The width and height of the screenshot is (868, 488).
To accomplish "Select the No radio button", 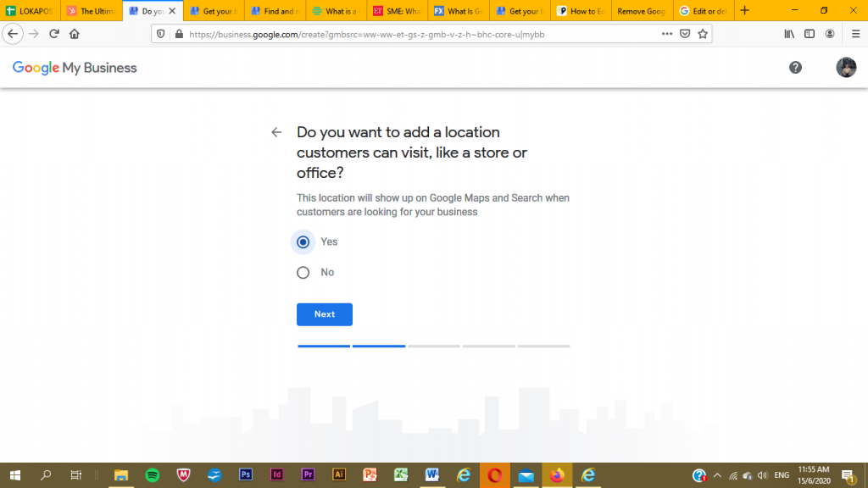I will coord(303,273).
